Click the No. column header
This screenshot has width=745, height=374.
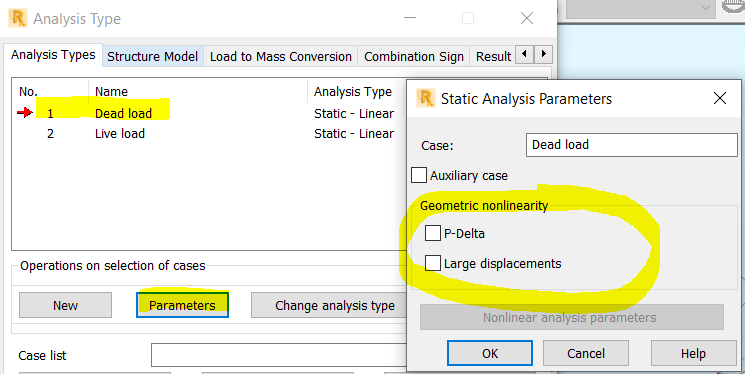(51, 91)
